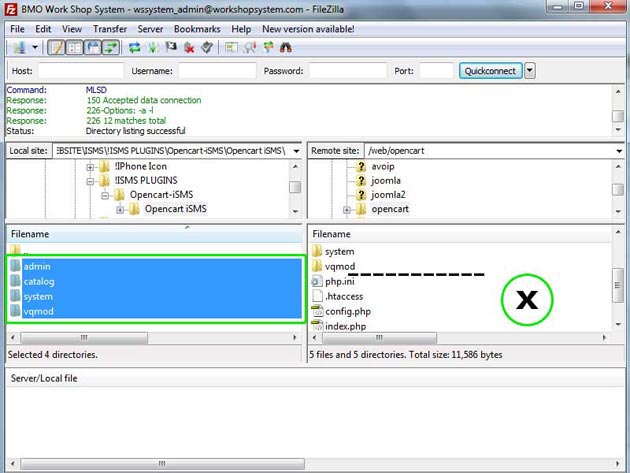Open the Edit menu
Image resolution: width=630 pixels, height=473 pixels.
[x=43, y=29]
